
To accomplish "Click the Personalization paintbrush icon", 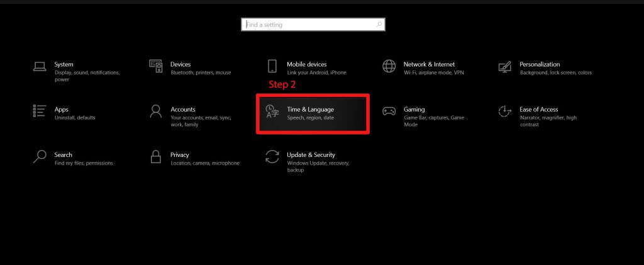I will click(x=505, y=67).
